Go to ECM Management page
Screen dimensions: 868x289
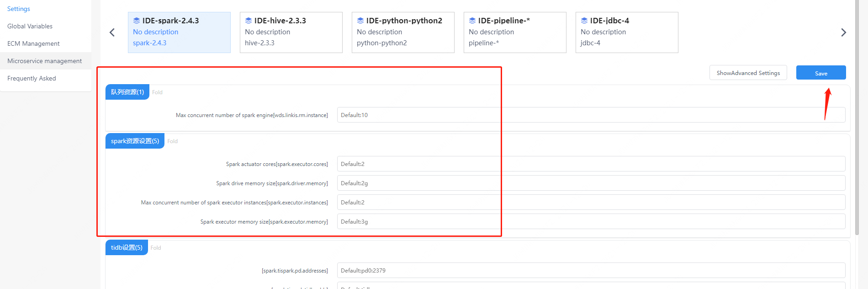click(33, 44)
